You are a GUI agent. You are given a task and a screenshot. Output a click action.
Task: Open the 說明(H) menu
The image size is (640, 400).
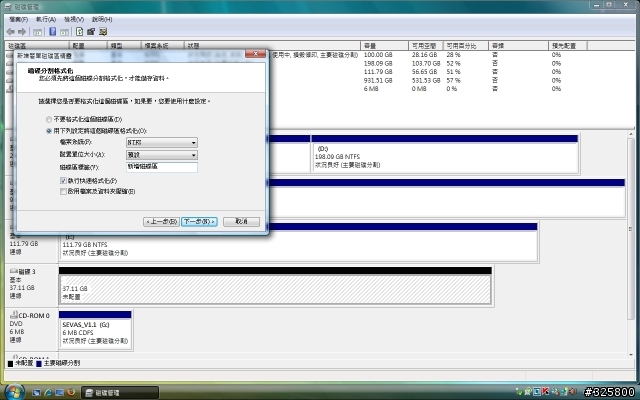click(102, 19)
